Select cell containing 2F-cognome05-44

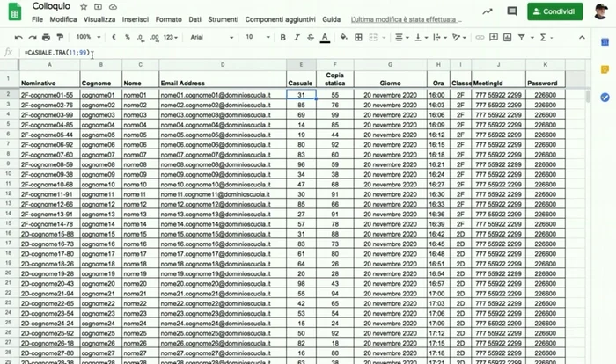pyautogui.click(x=49, y=135)
